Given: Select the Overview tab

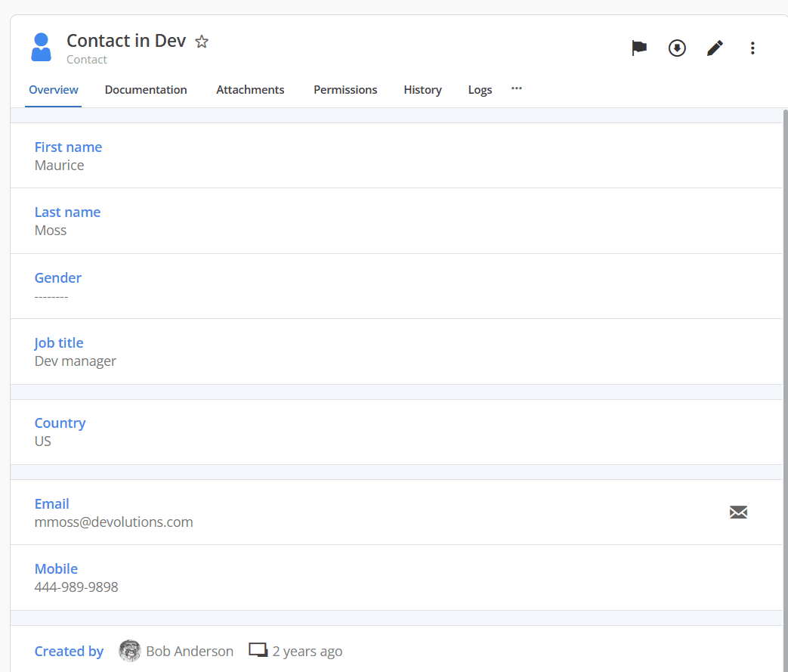Looking at the screenshot, I should pyautogui.click(x=54, y=90).
